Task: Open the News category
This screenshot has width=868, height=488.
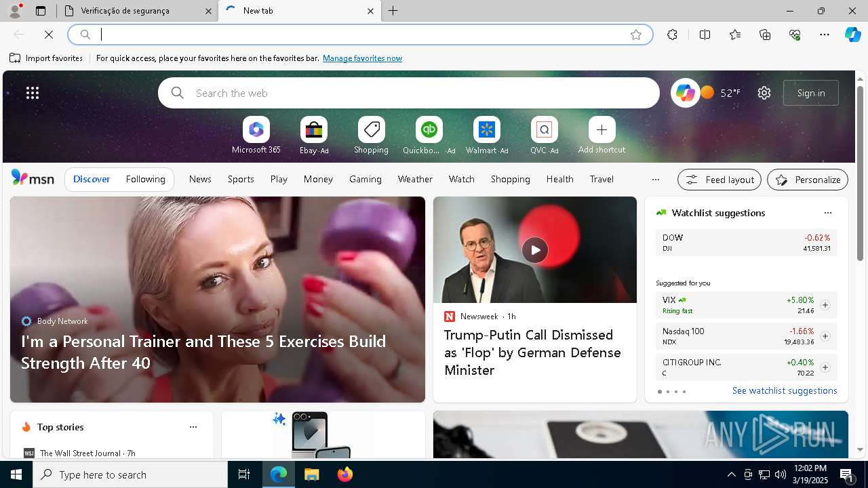Action: pos(200,179)
